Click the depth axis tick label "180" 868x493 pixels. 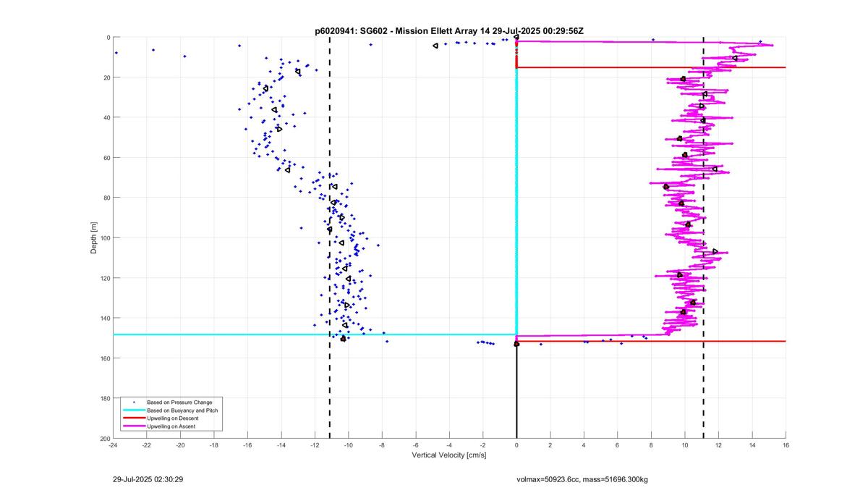click(105, 398)
